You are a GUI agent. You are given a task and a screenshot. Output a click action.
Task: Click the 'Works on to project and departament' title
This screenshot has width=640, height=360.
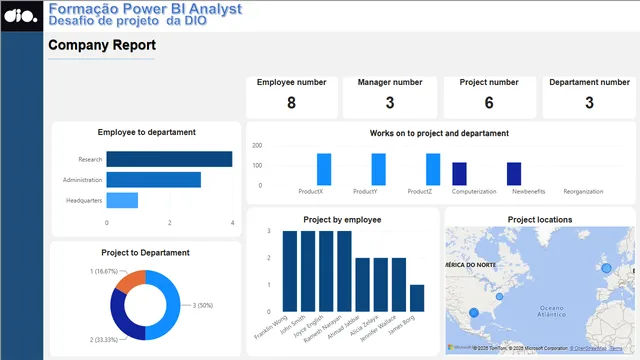pyautogui.click(x=439, y=133)
